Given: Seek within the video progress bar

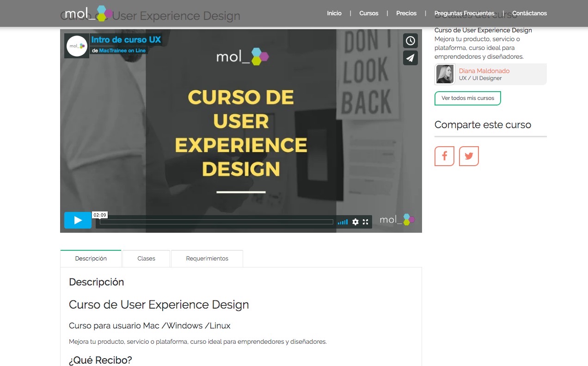Looking at the screenshot, I should [x=216, y=222].
